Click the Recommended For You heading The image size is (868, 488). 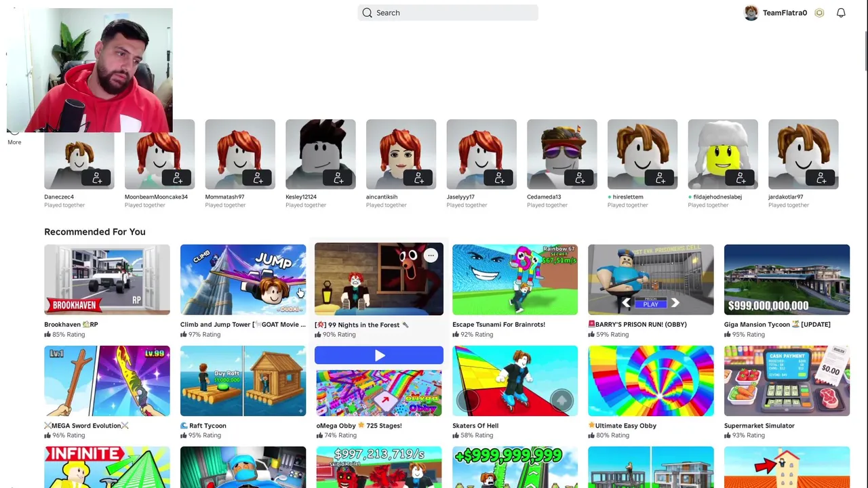(95, 232)
